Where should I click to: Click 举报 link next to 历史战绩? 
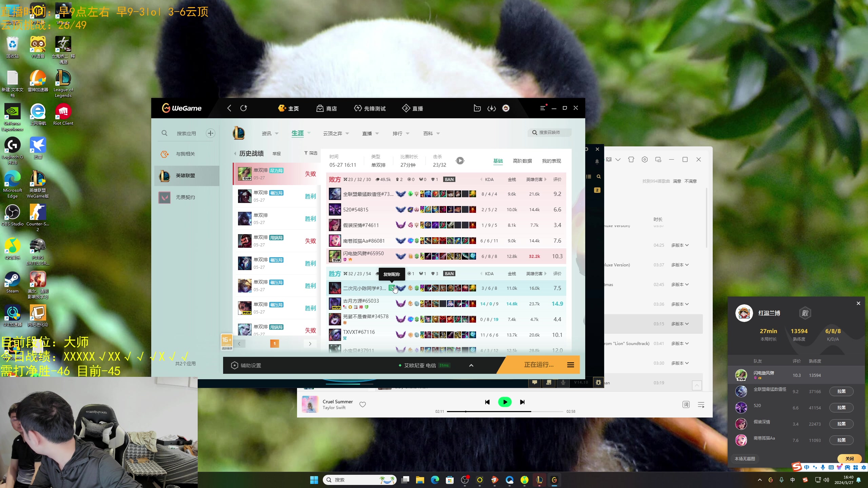277,154
